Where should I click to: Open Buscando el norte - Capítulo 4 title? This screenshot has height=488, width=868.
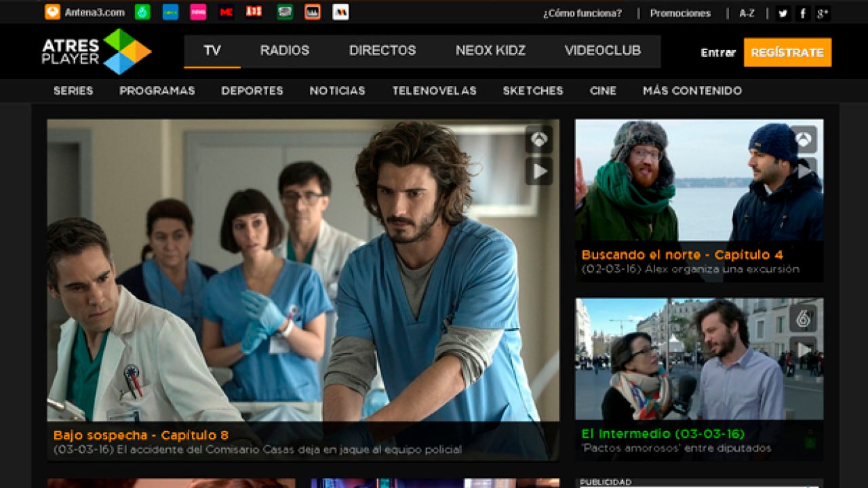point(682,255)
